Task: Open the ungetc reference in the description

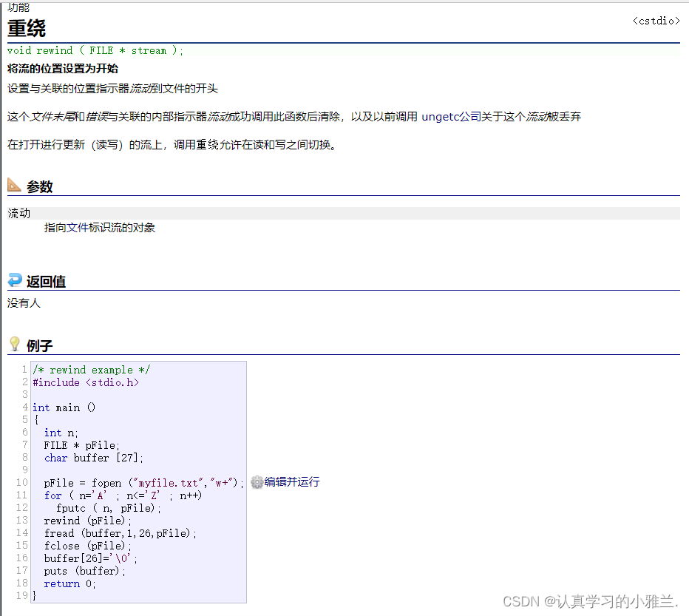Action: [x=440, y=117]
